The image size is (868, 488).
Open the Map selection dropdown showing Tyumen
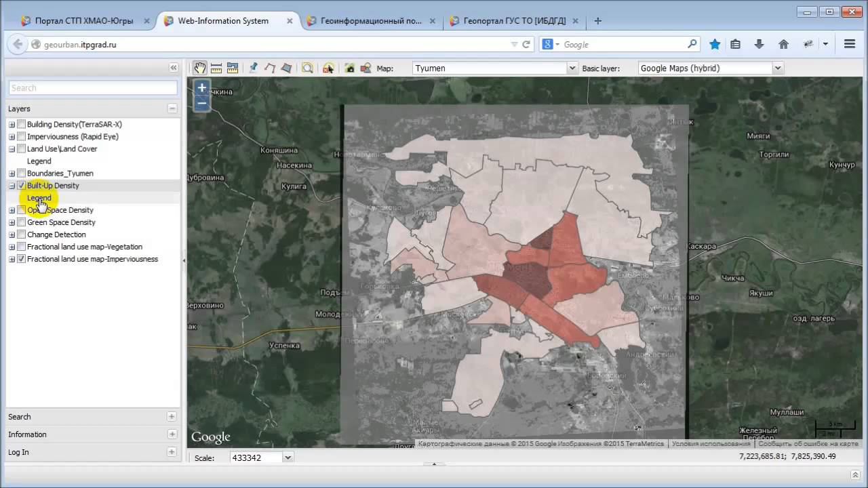point(572,68)
